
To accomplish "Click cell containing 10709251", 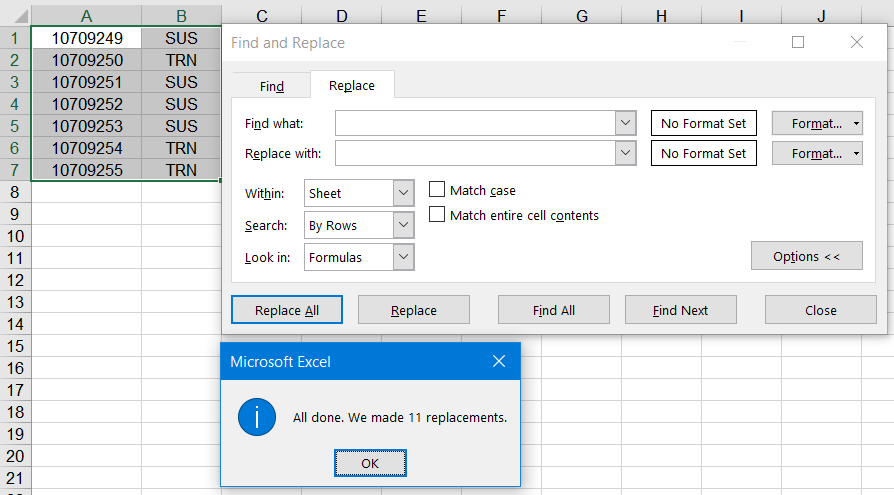I will coord(87,82).
